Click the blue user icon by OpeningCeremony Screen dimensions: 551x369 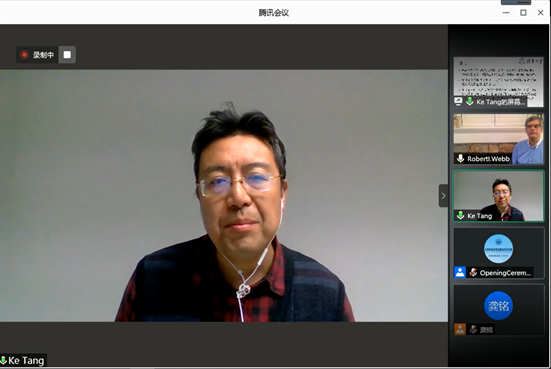pos(460,272)
